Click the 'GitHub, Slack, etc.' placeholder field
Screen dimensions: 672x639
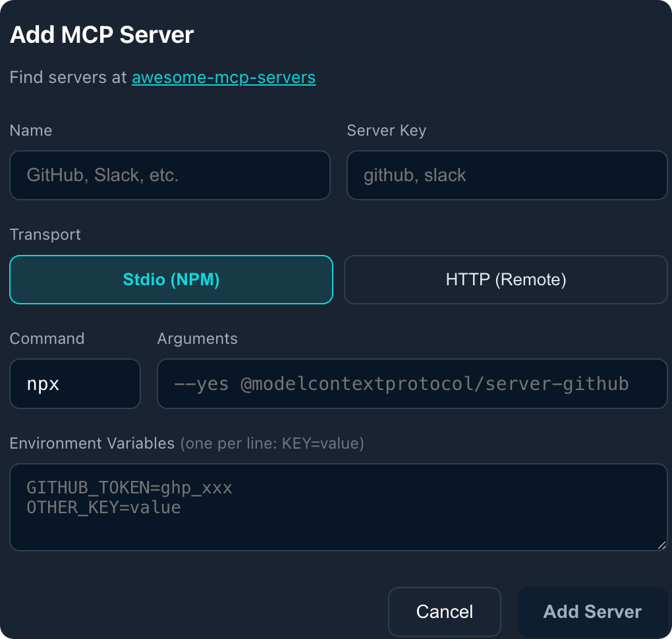pos(169,175)
